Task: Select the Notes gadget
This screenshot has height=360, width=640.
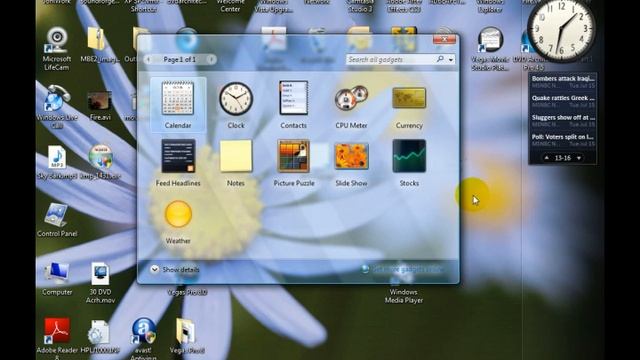Action: click(x=236, y=162)
